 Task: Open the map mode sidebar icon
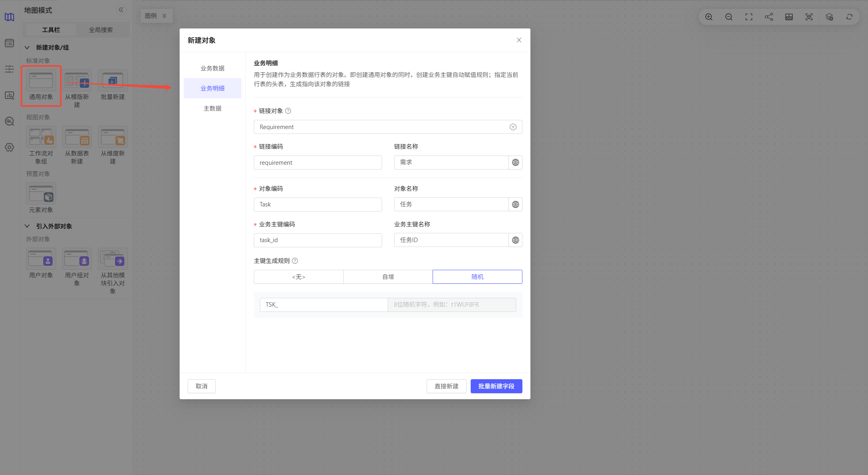click(10, 17)
